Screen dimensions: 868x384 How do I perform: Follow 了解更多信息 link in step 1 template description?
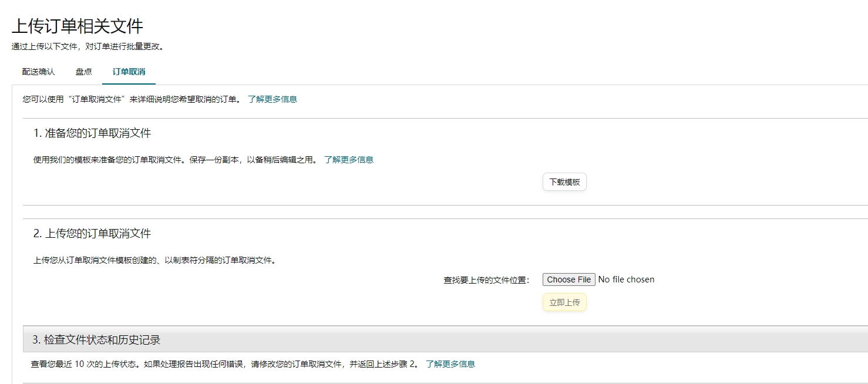pyautogui.click(x=349, y=160)
